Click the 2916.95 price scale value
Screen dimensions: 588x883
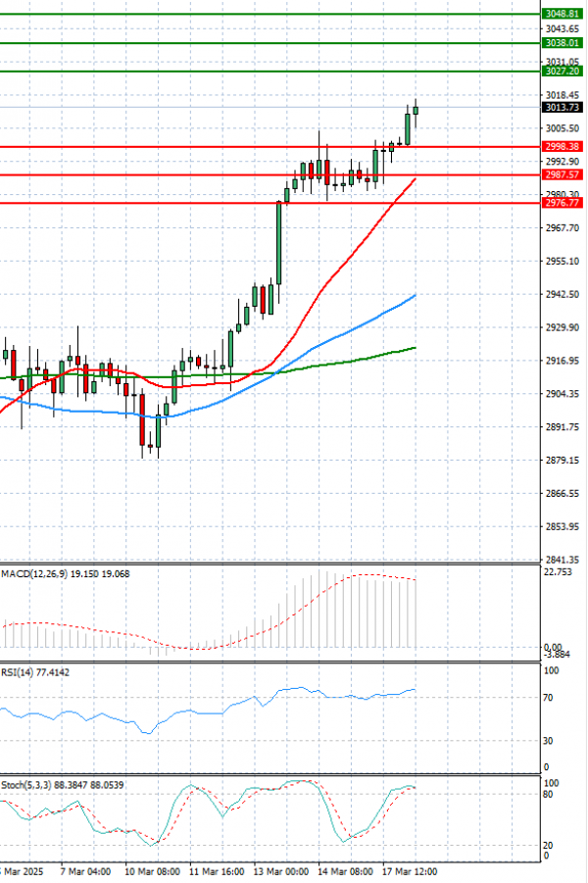[563, 361]
